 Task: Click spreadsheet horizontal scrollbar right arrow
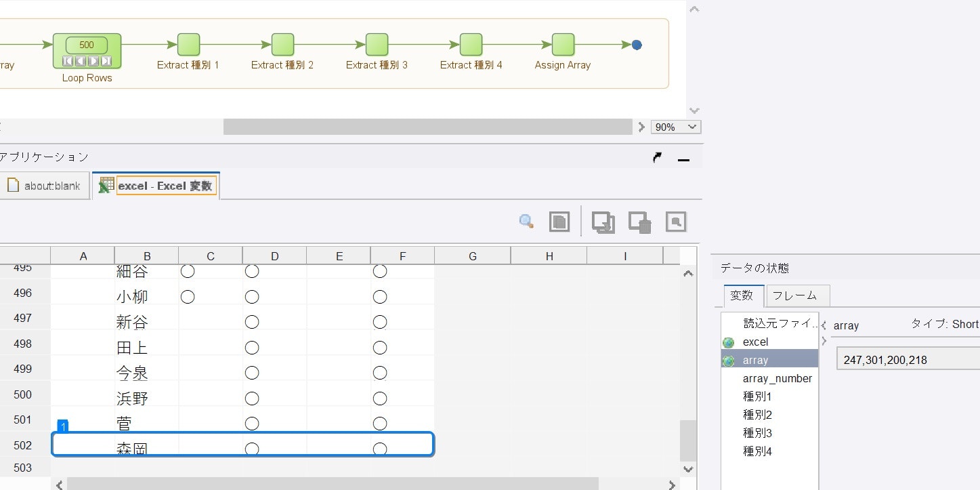coord(672,485)
